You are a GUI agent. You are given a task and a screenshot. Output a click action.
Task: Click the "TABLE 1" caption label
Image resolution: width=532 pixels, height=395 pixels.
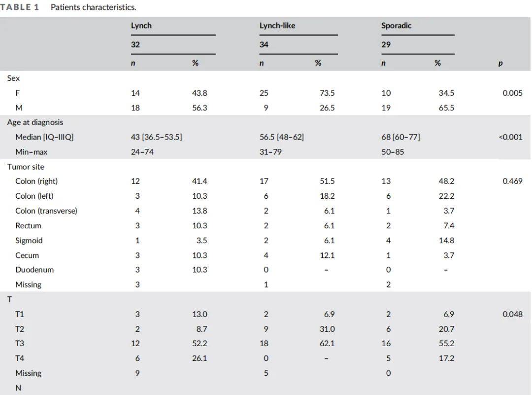(x=20, y=7)
